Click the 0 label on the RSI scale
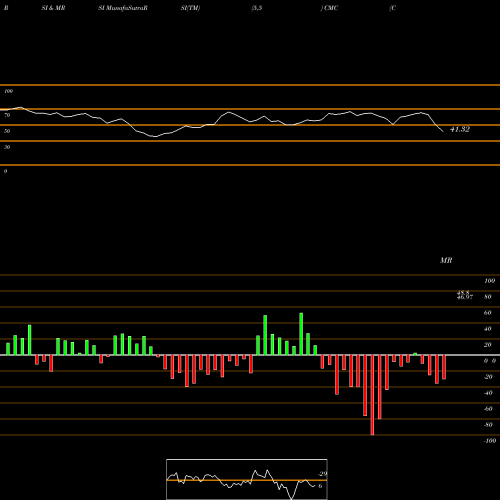The width and height of the screenshot is (500, 500). [x=5, y=171]
